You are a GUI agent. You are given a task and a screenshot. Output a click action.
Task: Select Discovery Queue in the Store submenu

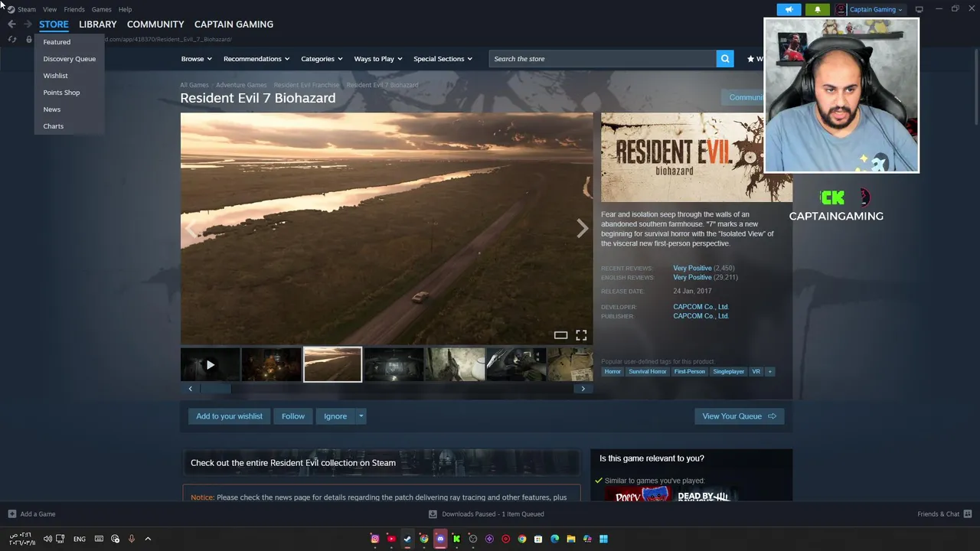click(x=70, y=59)
